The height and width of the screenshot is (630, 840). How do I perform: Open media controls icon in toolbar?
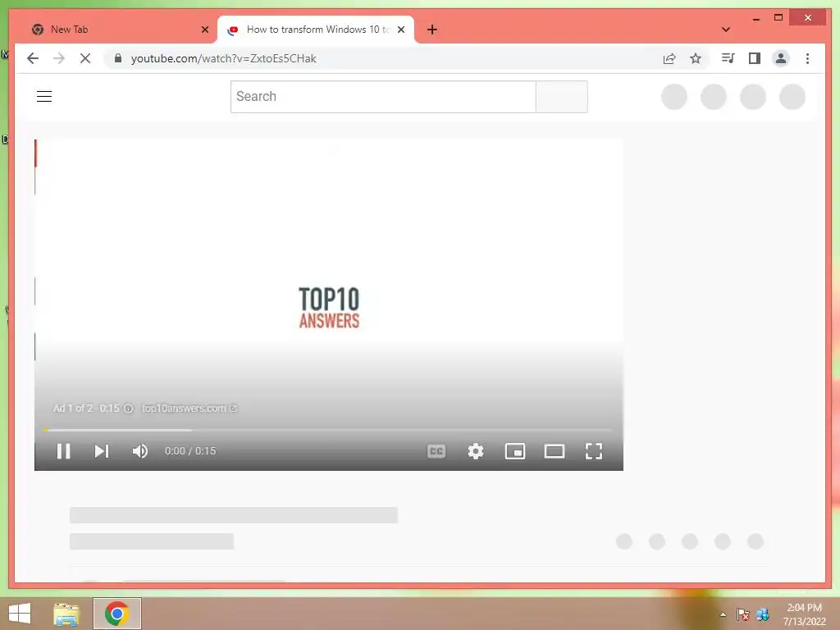[728, 58]
